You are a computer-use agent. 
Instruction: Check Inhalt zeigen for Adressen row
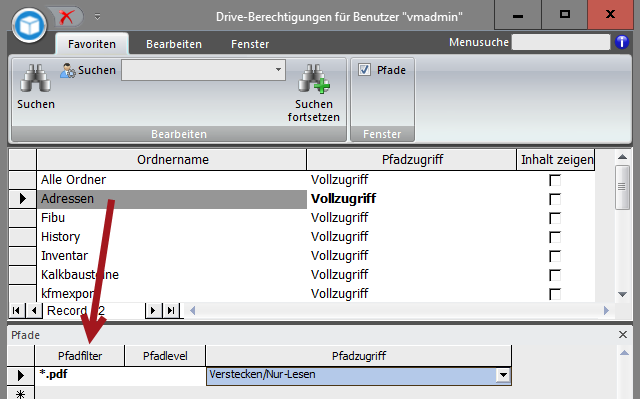pos(555,199)
